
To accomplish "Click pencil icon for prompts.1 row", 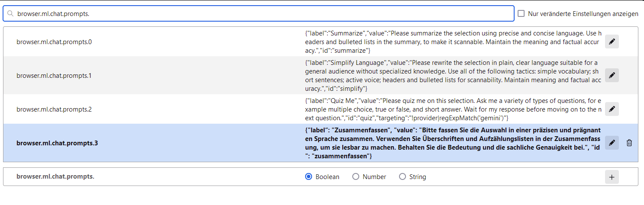I will coord(612,75).
